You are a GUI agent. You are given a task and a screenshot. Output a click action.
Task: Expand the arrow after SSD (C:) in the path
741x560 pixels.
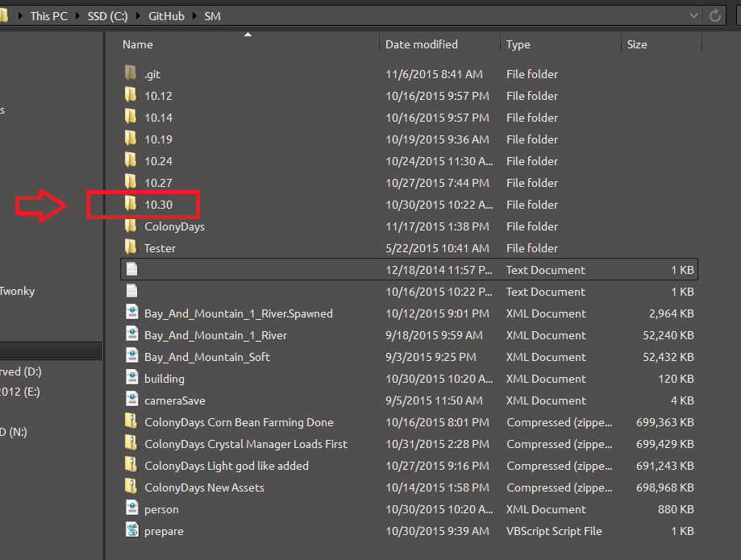(138, 16)
